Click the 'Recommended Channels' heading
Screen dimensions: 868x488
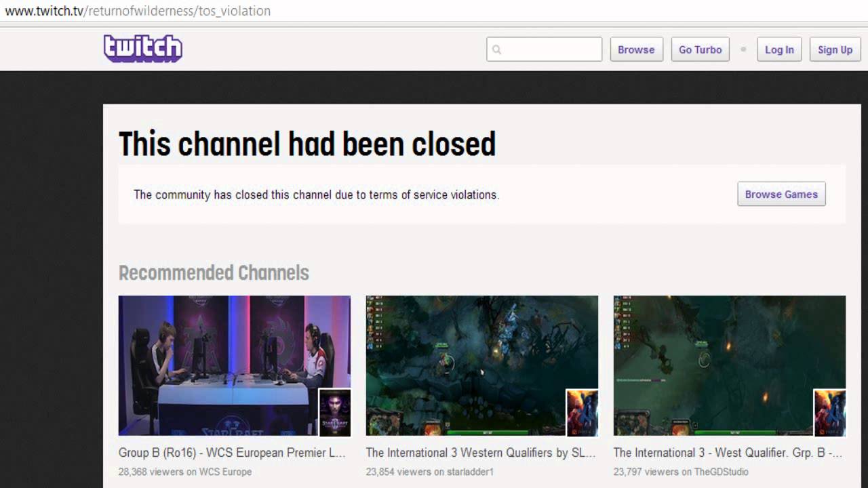click(x=214, y=272)
